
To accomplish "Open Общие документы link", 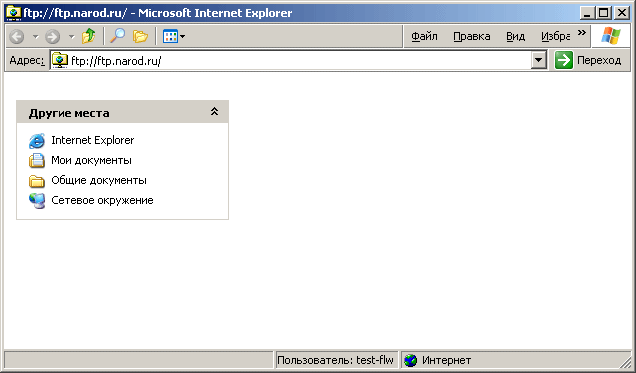I will click(99, 180).
